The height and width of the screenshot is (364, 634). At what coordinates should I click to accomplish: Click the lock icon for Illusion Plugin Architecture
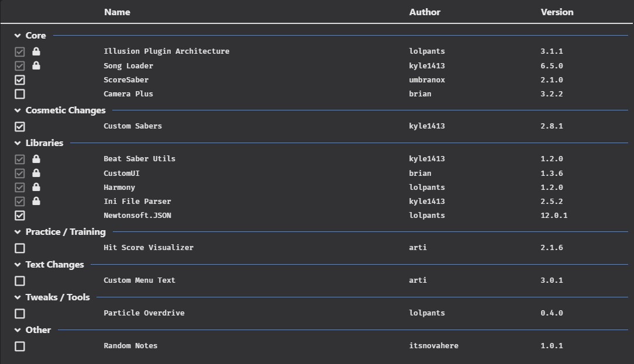click(36, 51)
